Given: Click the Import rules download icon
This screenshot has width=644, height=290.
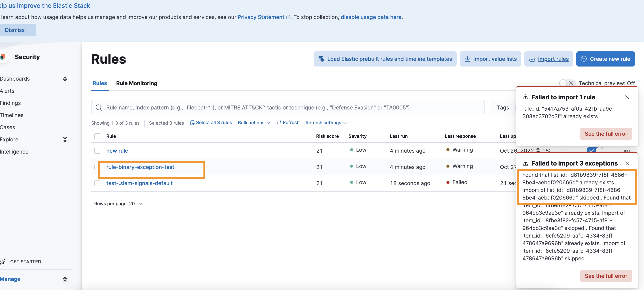Looking at the screenshot, I should [x=532, y=59].
